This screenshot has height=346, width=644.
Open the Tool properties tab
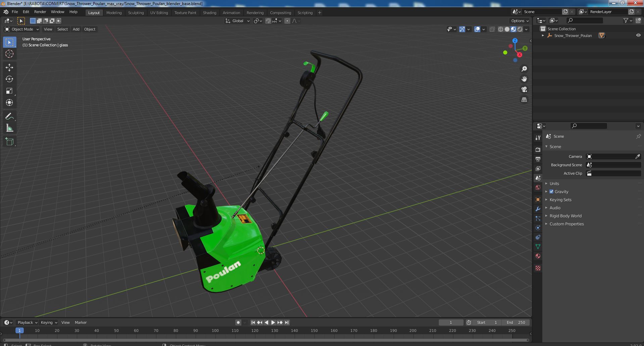[538, 138]
